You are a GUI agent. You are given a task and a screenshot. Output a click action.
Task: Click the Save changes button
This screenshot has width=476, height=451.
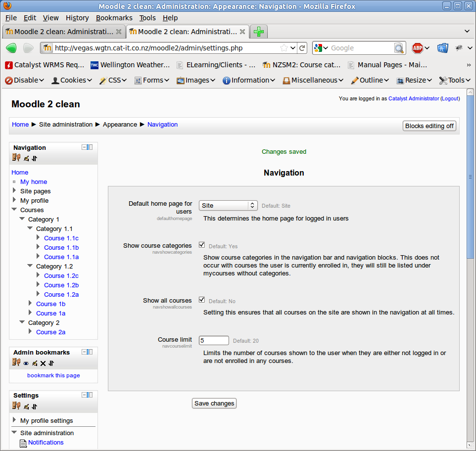point(214,404)
